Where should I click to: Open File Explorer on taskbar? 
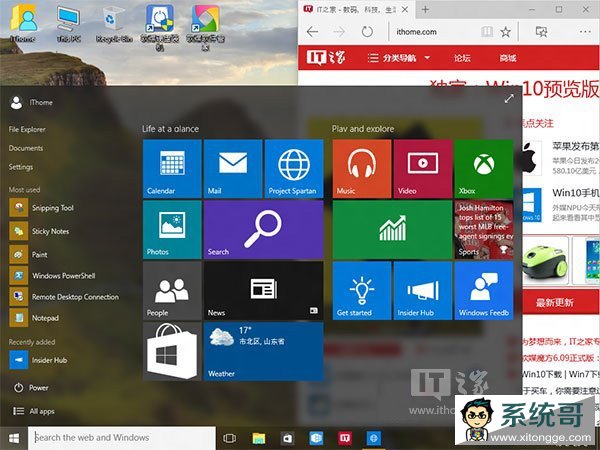point(259,438)
